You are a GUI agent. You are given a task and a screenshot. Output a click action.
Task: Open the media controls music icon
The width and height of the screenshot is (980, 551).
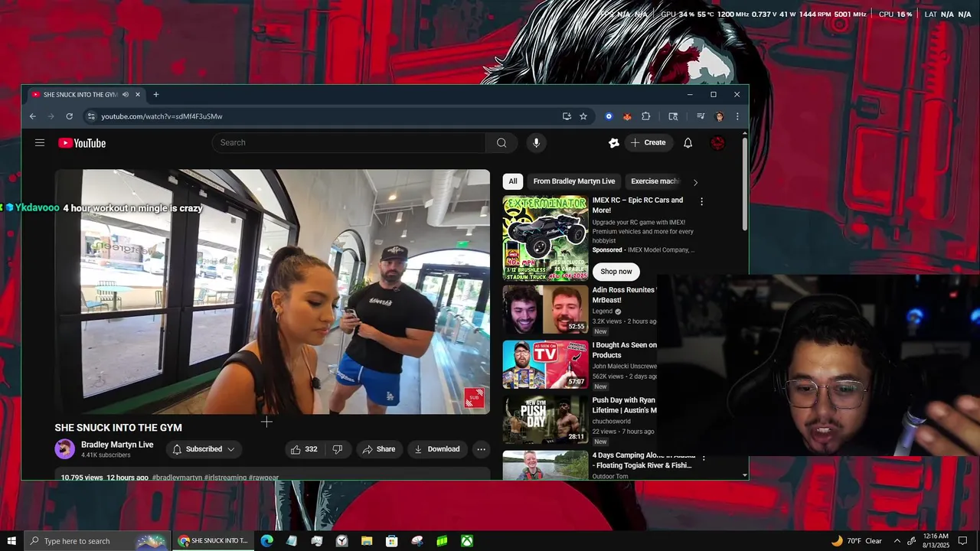pyautogui.click(x=700, y=116)
